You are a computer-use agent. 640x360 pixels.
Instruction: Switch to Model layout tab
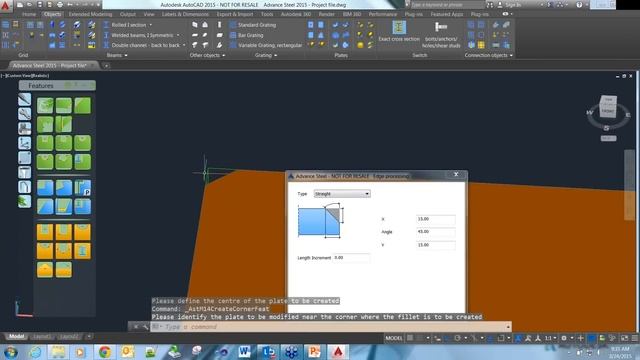16,337
